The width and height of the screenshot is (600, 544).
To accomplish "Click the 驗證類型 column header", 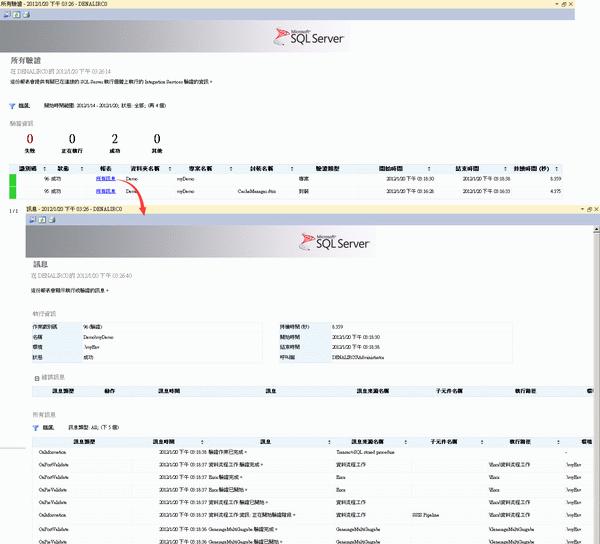I will click(327, 169).
